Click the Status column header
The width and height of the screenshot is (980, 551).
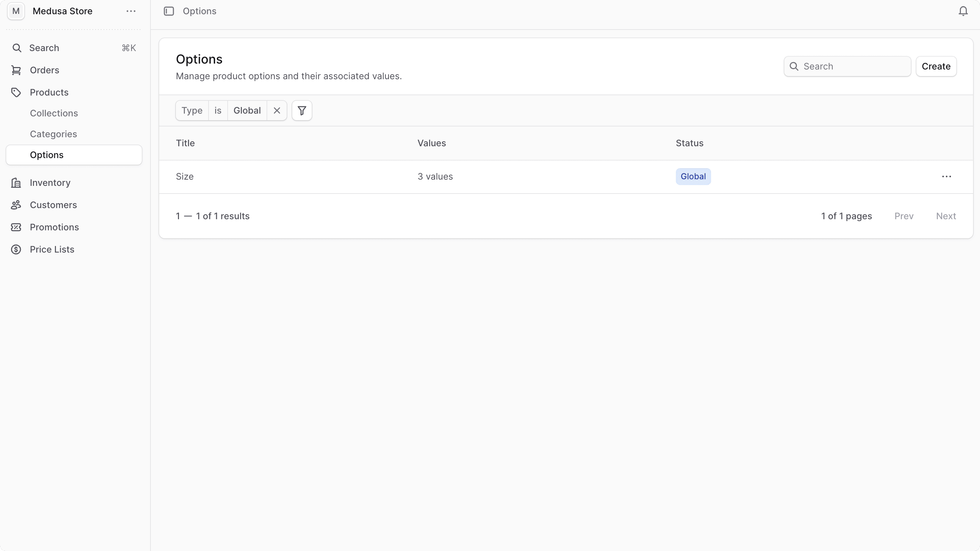[689, 143]
